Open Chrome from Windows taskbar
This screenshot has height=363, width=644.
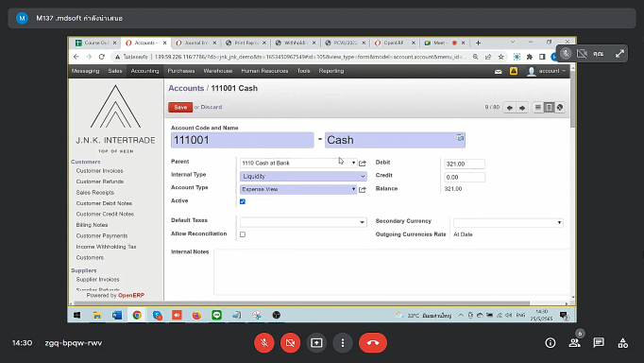[137, 316]
